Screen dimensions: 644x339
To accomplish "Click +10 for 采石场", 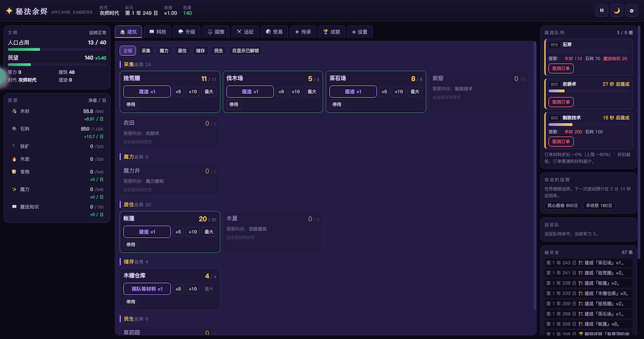I will 399,92.
